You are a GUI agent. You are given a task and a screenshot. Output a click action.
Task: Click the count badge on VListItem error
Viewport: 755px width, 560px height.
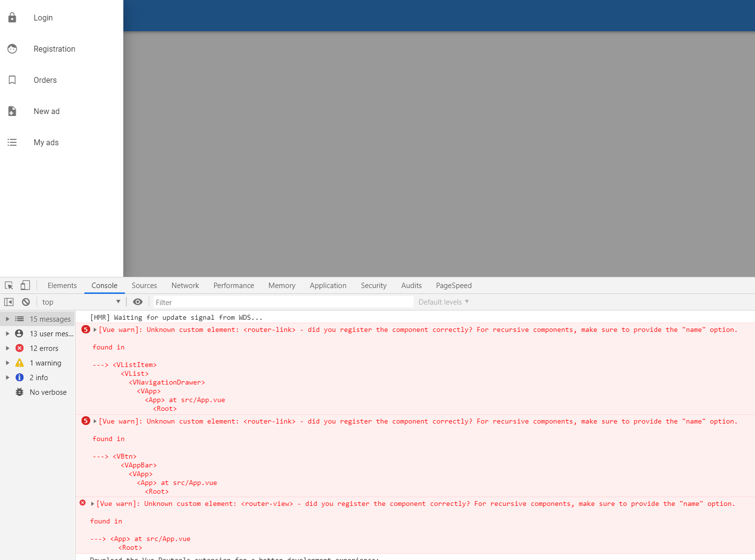pyautogui.click(x=86, y=329)
